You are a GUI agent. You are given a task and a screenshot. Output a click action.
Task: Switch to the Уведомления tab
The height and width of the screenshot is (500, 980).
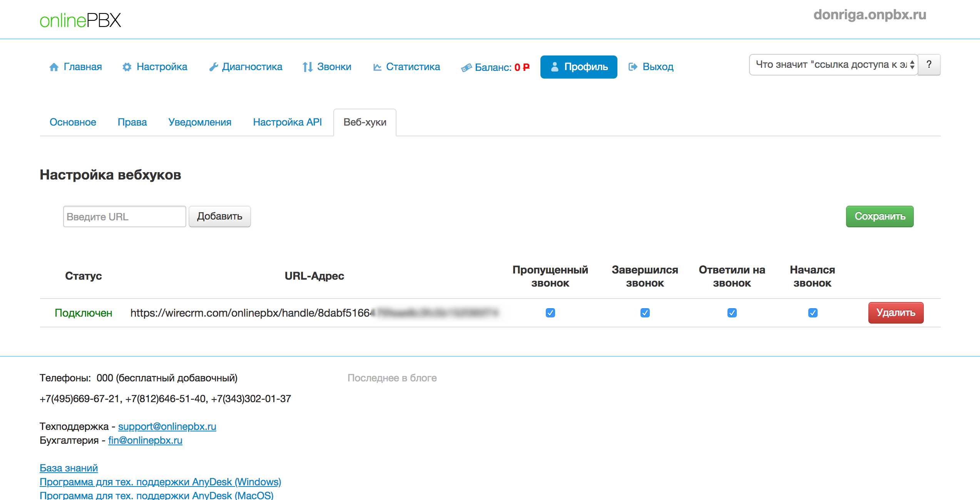coord(200,122)
